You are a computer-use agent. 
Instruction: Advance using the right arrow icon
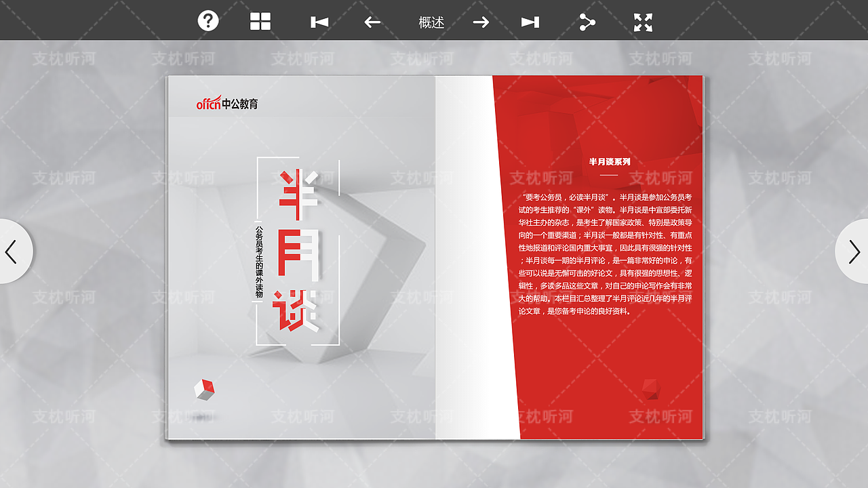point(481,21)
